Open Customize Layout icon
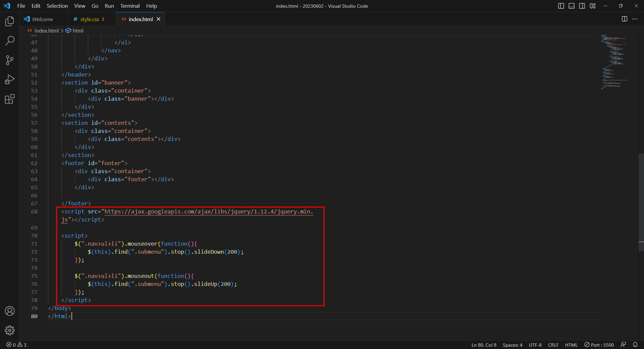The image size is (644, 349). [x=593, y=6]
